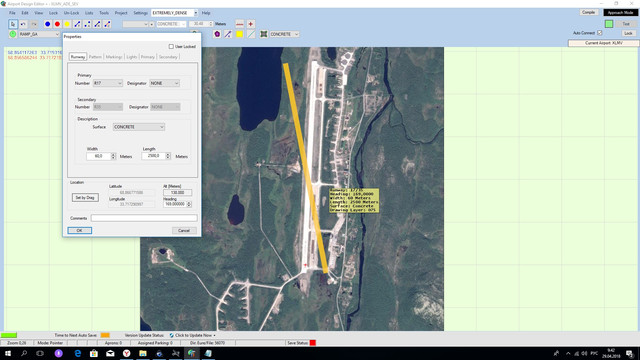The height and width of the screenshot is (360, 640).
Task: Increase the Width stepper value
Action: [113, 155]
